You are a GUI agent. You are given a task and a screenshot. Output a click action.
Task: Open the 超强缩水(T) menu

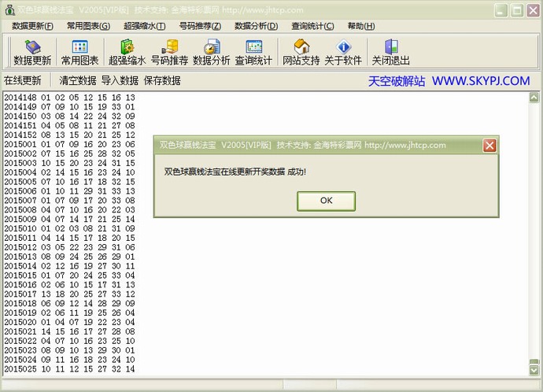(145, 26)
